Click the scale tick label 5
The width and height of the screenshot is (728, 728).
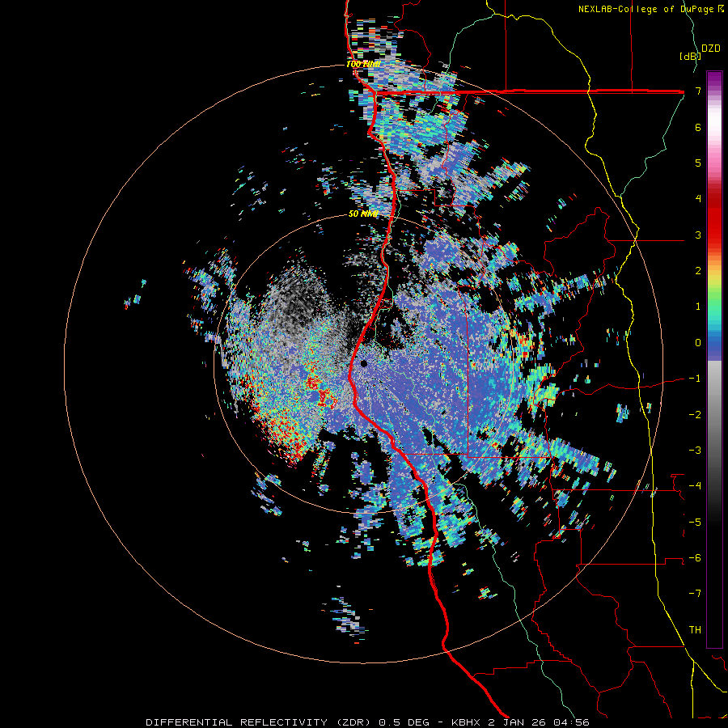pos(698,163)
